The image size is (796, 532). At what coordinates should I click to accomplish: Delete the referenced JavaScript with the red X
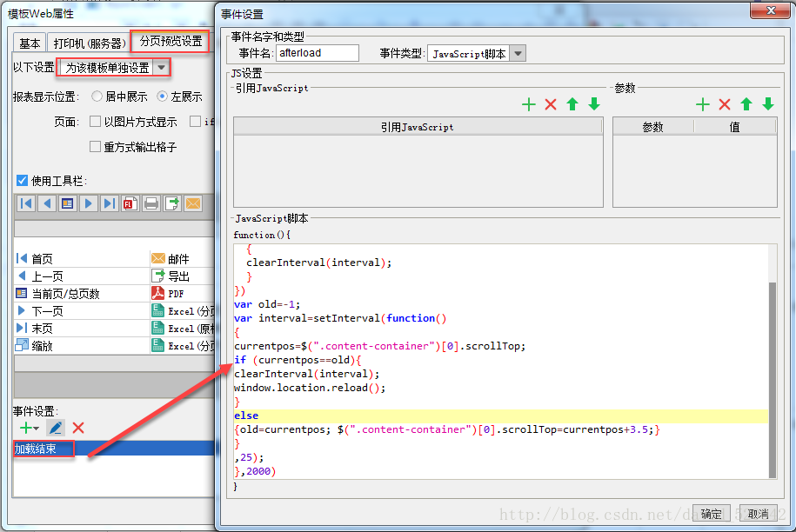(551, 104)
